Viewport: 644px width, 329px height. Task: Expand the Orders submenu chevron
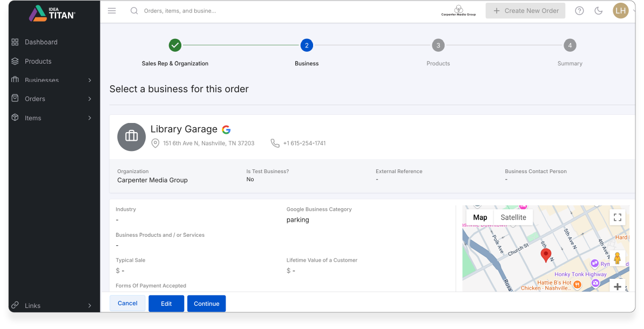[x=90, y=99]
